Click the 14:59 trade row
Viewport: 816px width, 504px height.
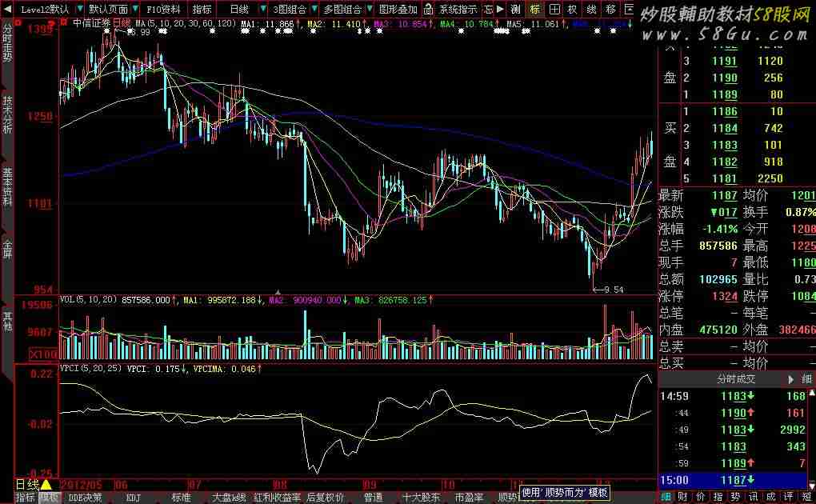[733, 396]
